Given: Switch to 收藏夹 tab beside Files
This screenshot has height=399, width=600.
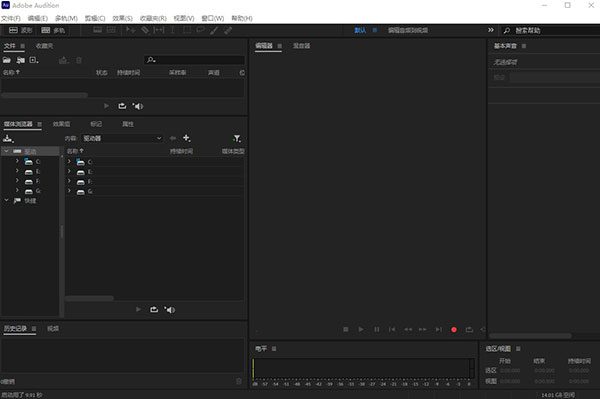Looking at the screenshot, I should [x=44, y=46].
